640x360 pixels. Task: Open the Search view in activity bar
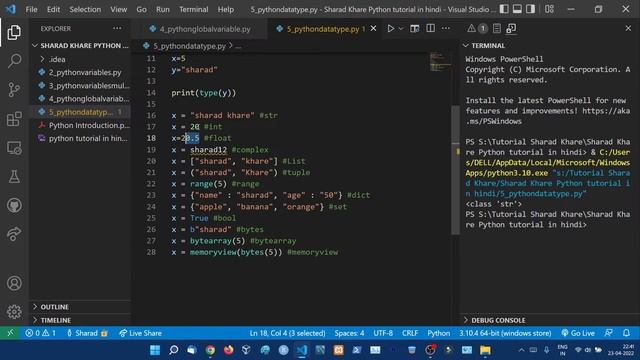pos(14,61)
